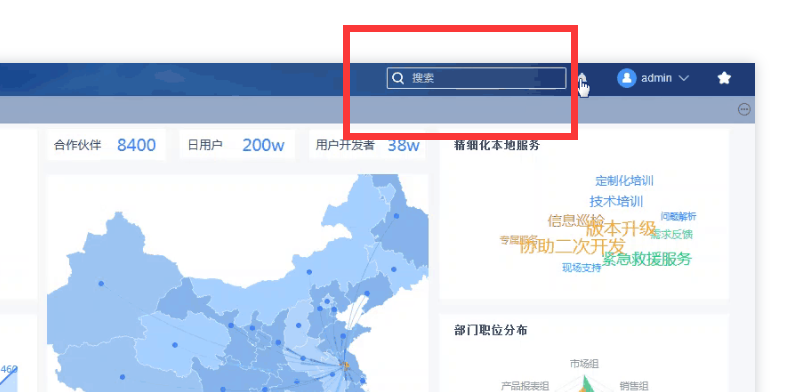Expand the admin dropdown chevron

(683, 78)
